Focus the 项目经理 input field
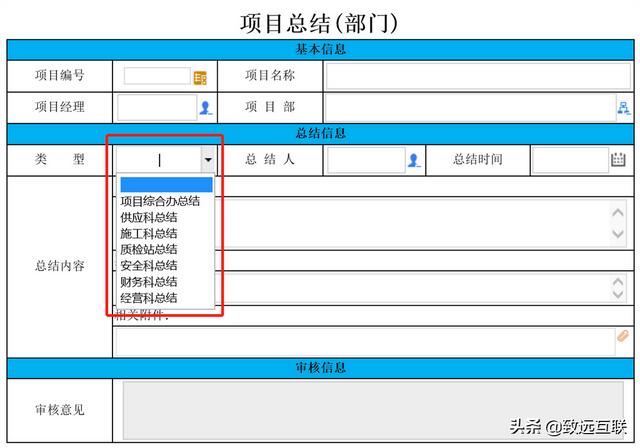 pos(157,108)
